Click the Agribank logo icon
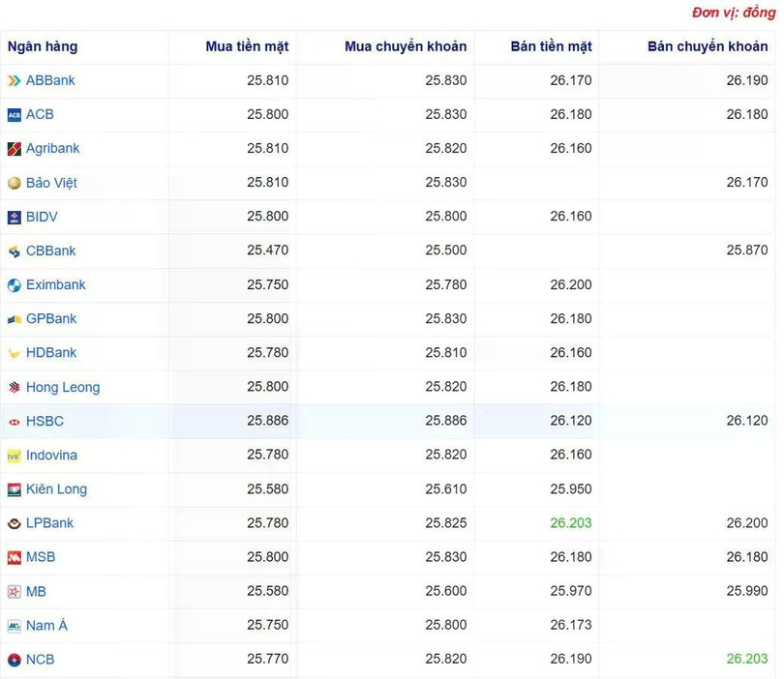The image size is (784, 679). (14, 149)
